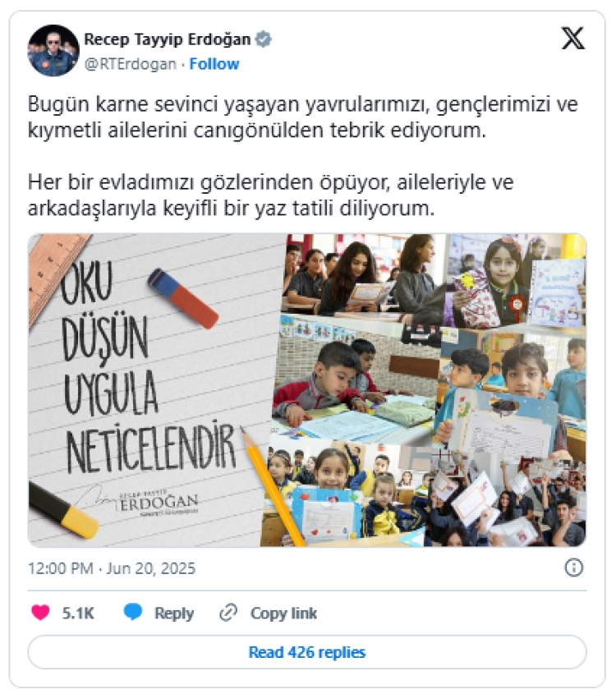The image size is (616, 694).
Task: Click the chain link copy icon
Action: pos(229,613)
